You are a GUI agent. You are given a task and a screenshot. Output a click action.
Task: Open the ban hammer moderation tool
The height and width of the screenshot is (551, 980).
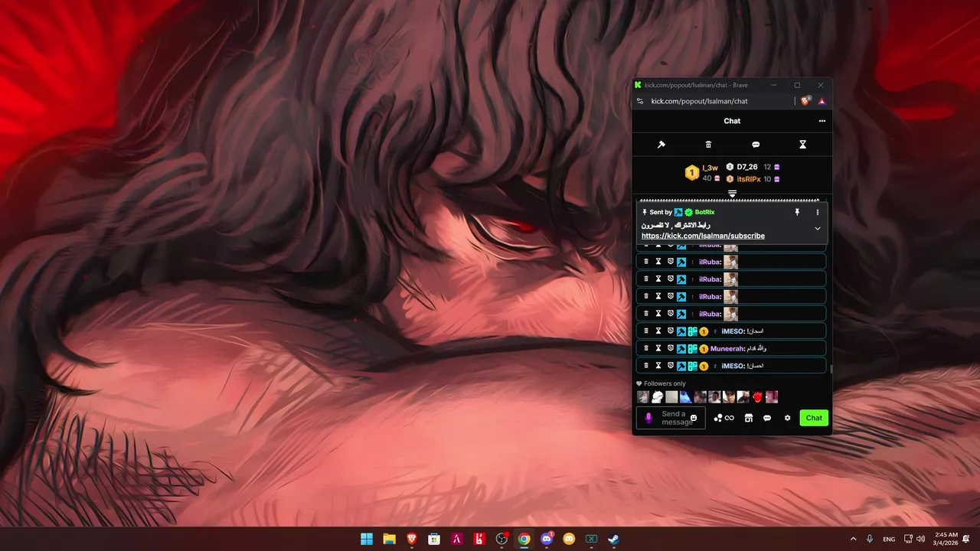661,145
